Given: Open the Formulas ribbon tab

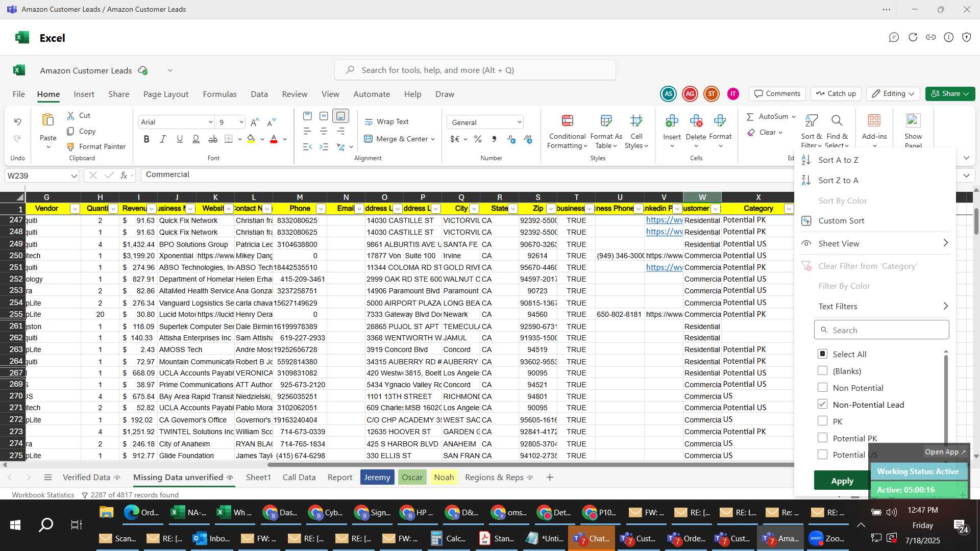Looking at the screenshot, I should point(219,94).
